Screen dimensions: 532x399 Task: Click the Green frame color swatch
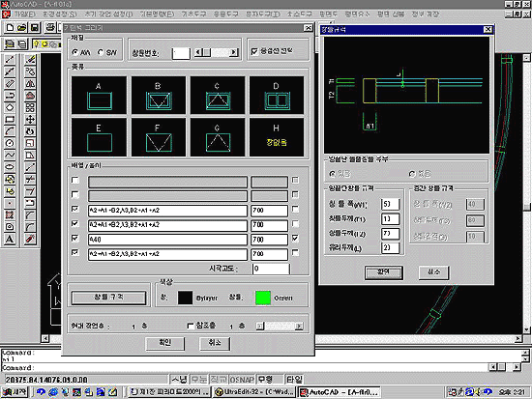(x=262, y=298)
